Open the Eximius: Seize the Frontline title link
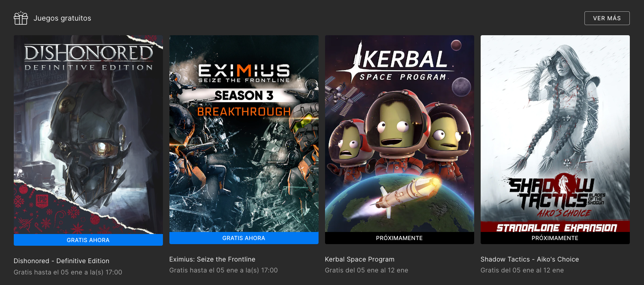This screenshot has width=644, height=285. coord(212,259)
